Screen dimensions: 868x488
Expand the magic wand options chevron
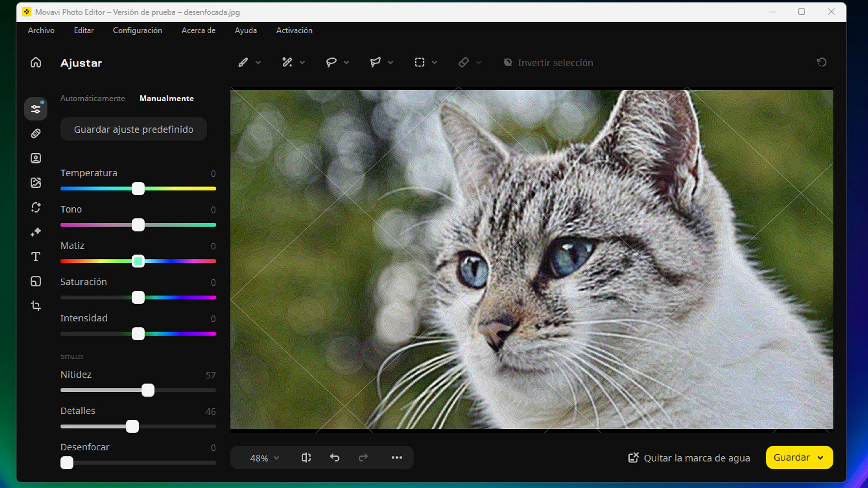(303, 62)
